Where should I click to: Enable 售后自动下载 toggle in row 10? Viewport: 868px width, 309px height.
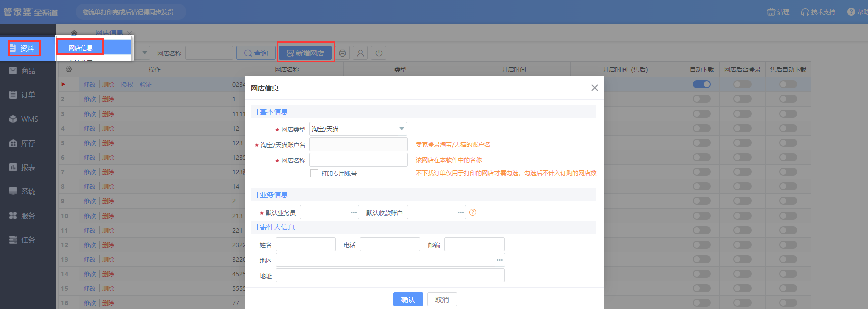pos(788,216)
